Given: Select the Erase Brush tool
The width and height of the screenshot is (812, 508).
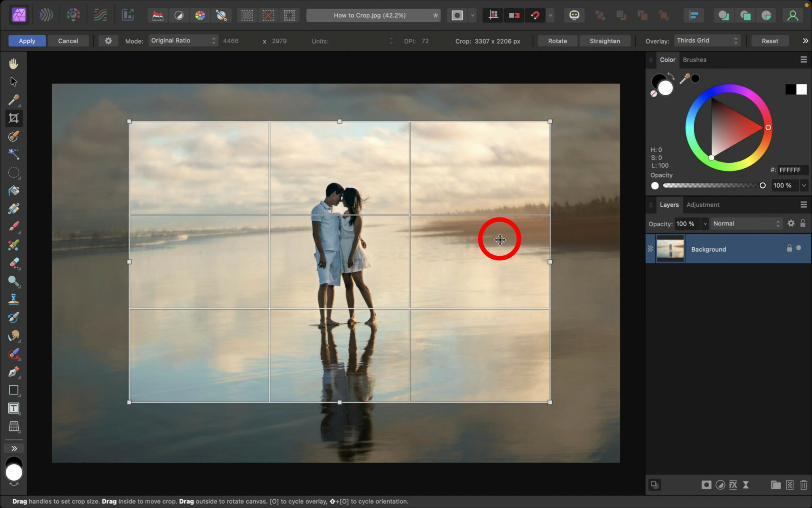Looking at the screenshot, I should point(13,263).
